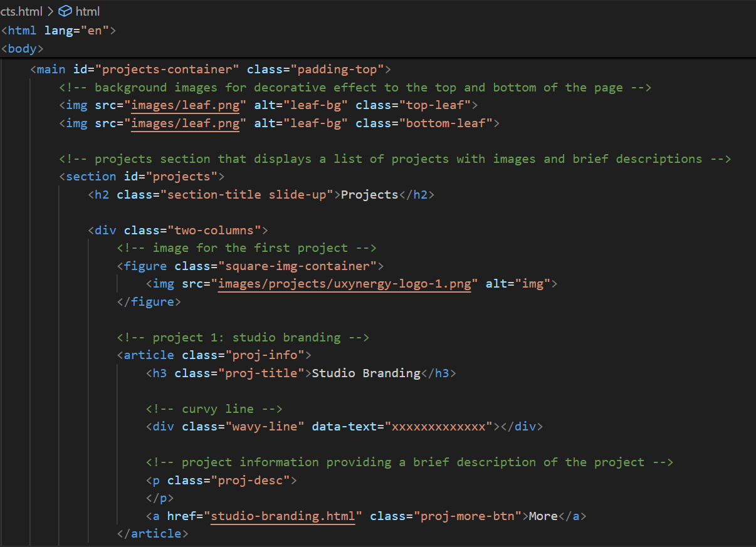The width and height of the screenshot is (756, 547).
Task: Follow images/leaf.png link on bottom-leaf line
Action: [185, 123]
